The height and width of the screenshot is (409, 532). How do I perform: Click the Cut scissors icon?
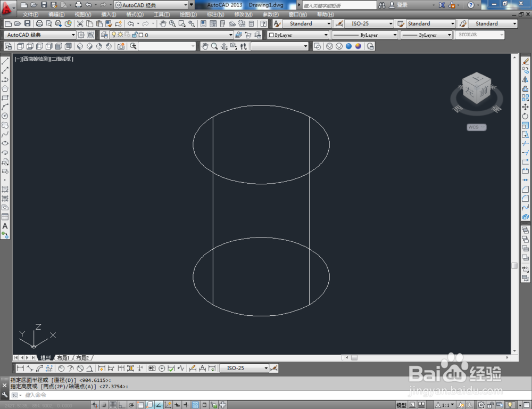click(x=80, y=23)
